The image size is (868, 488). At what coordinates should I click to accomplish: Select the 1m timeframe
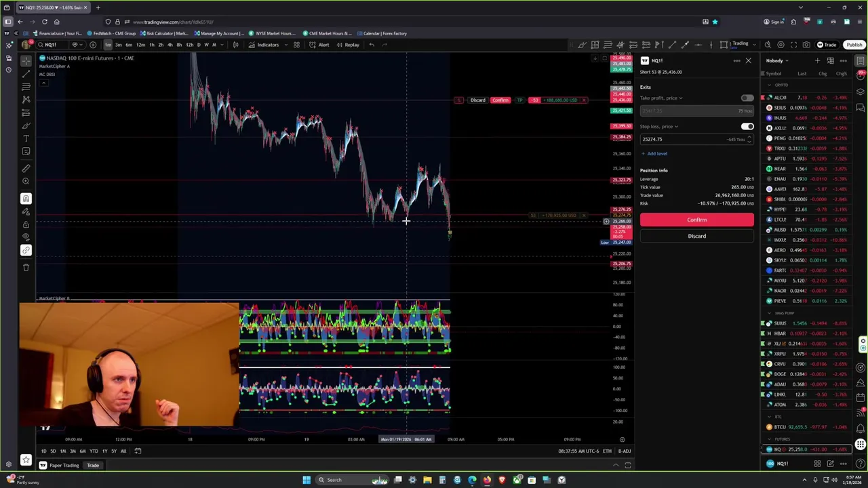[x=108, y=45]
